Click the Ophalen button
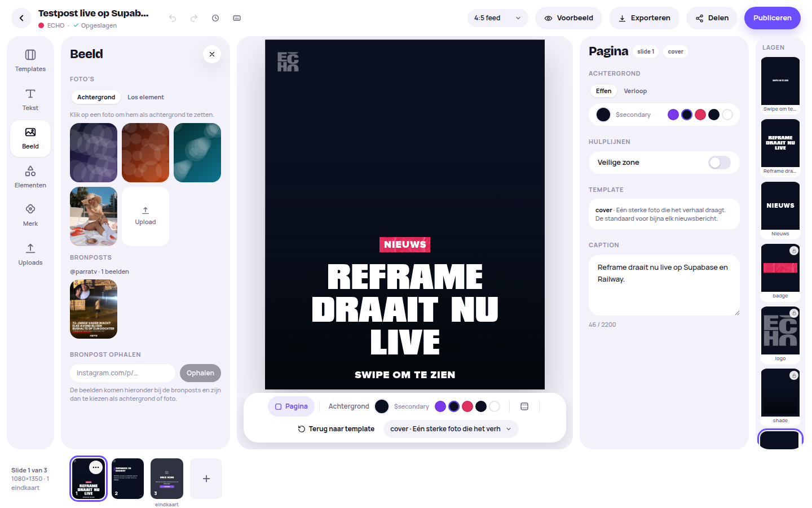The width and height of the screenshot is (812, 508). (x=200, y=373)
